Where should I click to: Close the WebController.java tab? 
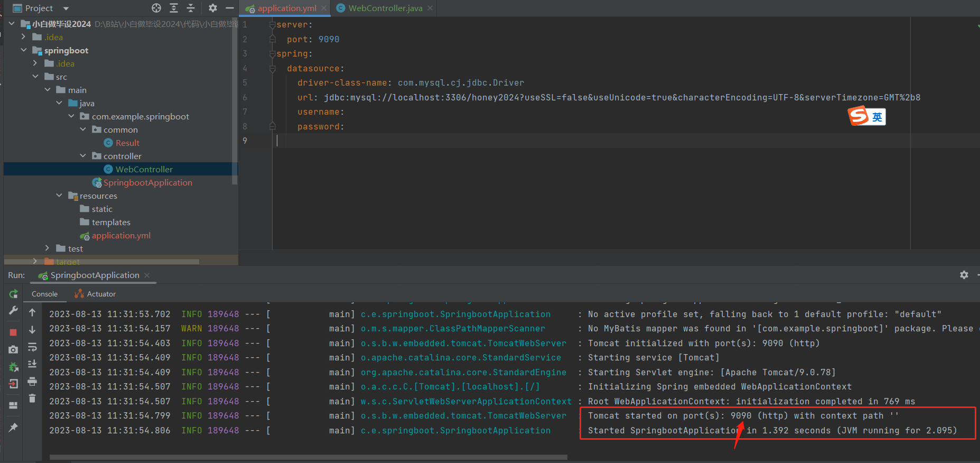pos(430,8)
